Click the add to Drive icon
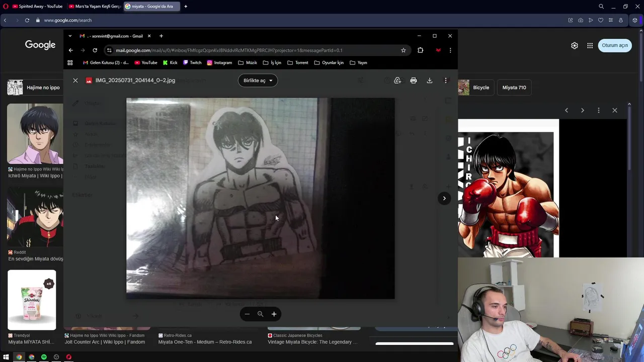Viewport: 644px width, 362px height. (397, 80)
